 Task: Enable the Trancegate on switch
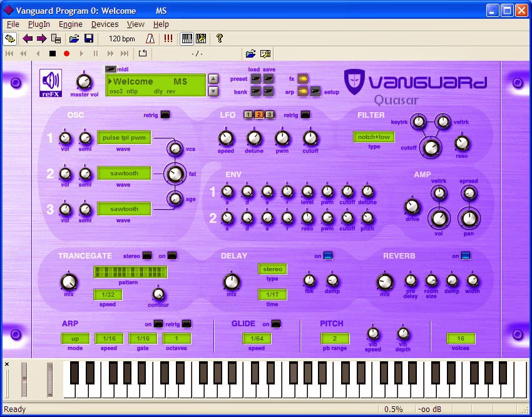click(172, 256)
